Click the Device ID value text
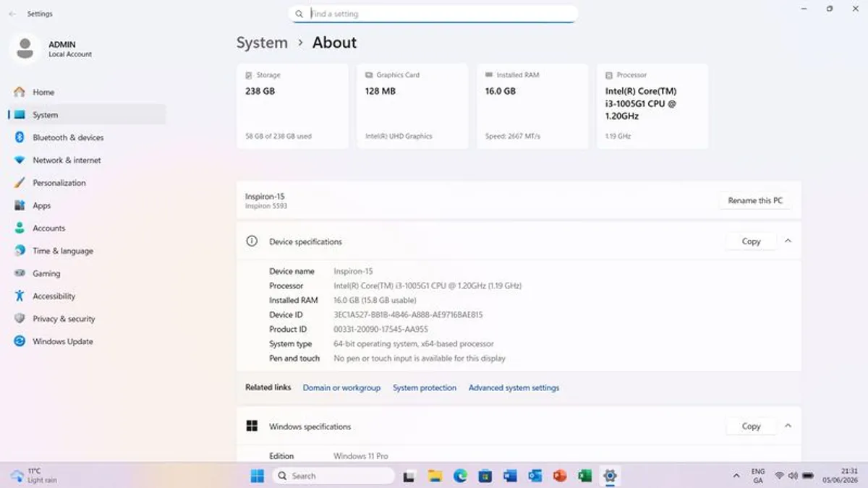The width and height of the screenshot is (868, 488). point(408,315)
